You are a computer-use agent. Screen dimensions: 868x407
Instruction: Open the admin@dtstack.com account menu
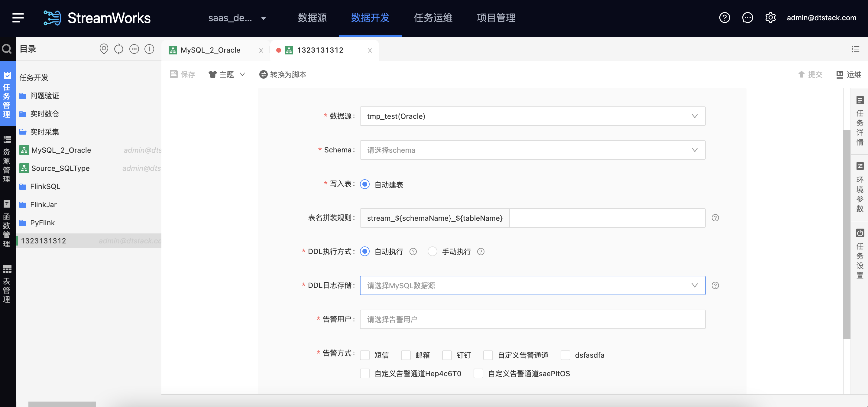pyautogui.click(x=821, y=18)
